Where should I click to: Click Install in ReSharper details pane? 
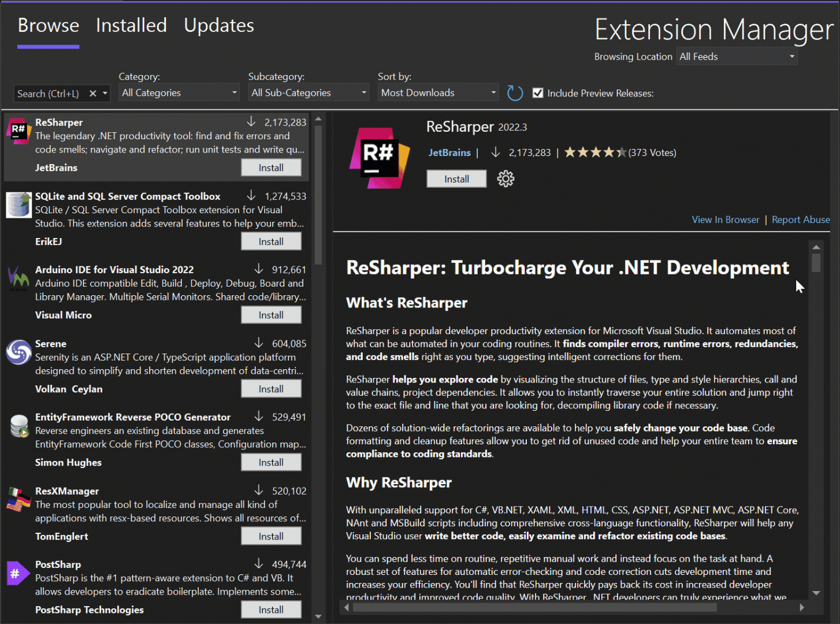point(456,179)
